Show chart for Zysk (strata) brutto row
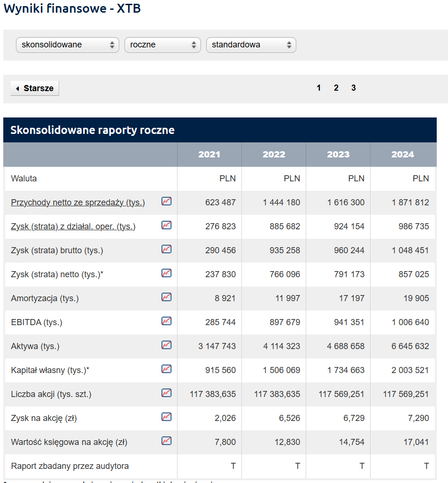The image size is (448, 483). tap(166, 249)
